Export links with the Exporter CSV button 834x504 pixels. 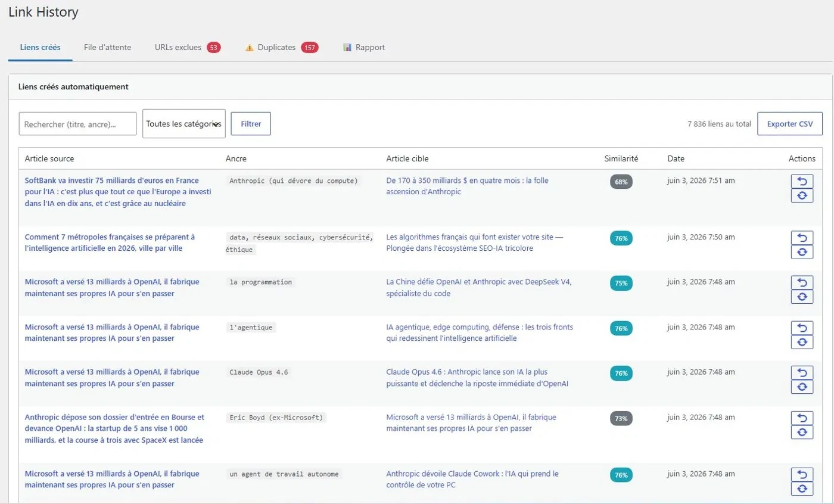tap(790, 124)
